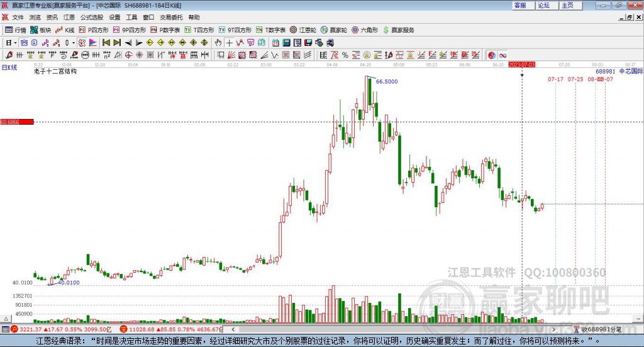Toggle the percent (%) retracement tool
The image size is (644, 347).
tap(345, 55)
